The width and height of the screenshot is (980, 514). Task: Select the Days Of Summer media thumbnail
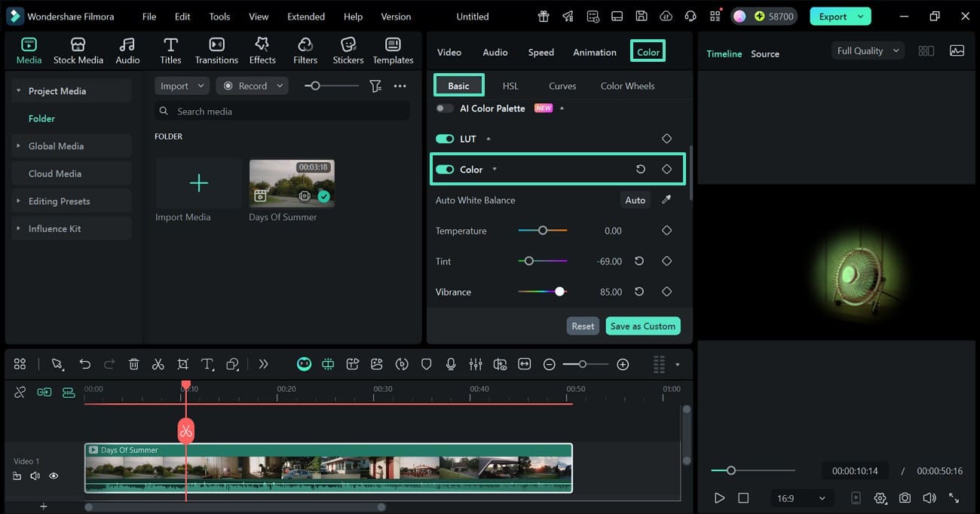tap(292, 182)
